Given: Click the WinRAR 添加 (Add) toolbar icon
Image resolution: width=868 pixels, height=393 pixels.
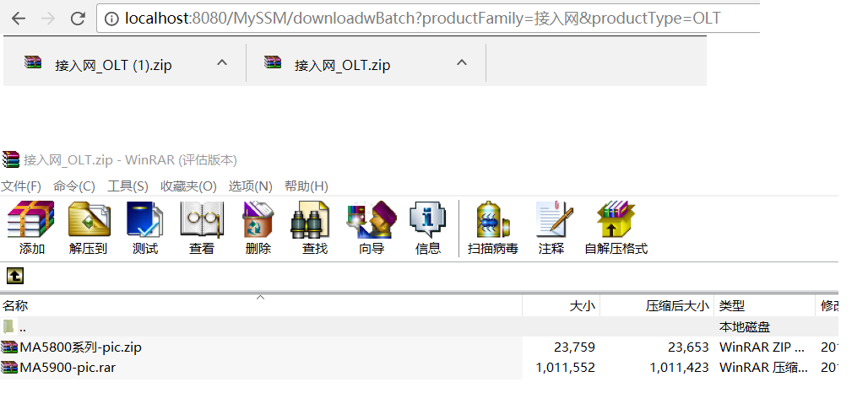Looking at the screenshot, I should [31, 219].
